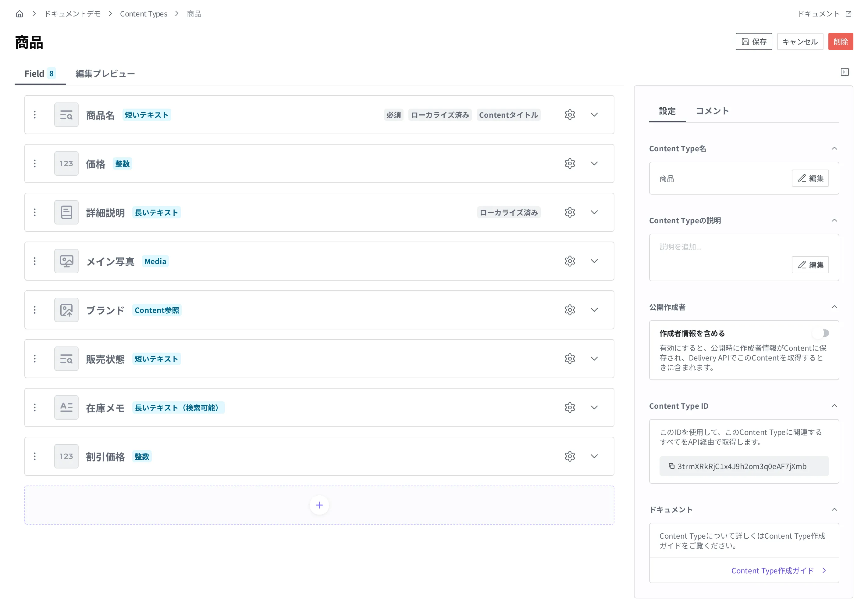Image resolution: width=868 pixels, height=610 pixels.
Task: Select the 設定 tab
Action: click(667, 111)
